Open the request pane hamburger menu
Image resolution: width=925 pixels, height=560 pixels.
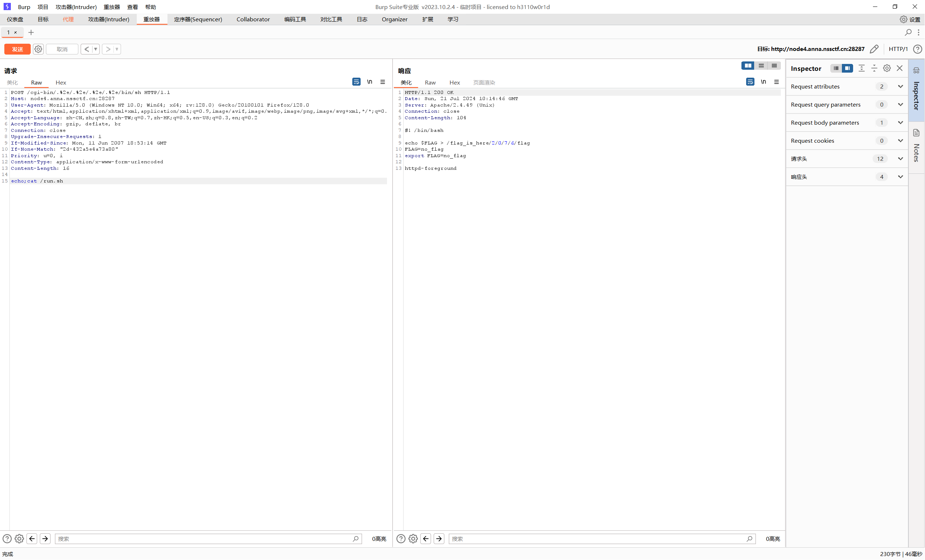(x=383, y=82)
